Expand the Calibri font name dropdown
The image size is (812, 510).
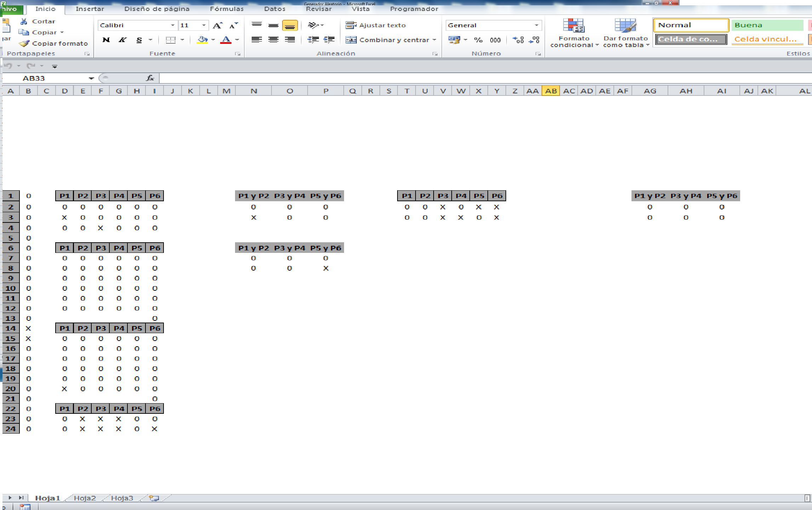172,25
